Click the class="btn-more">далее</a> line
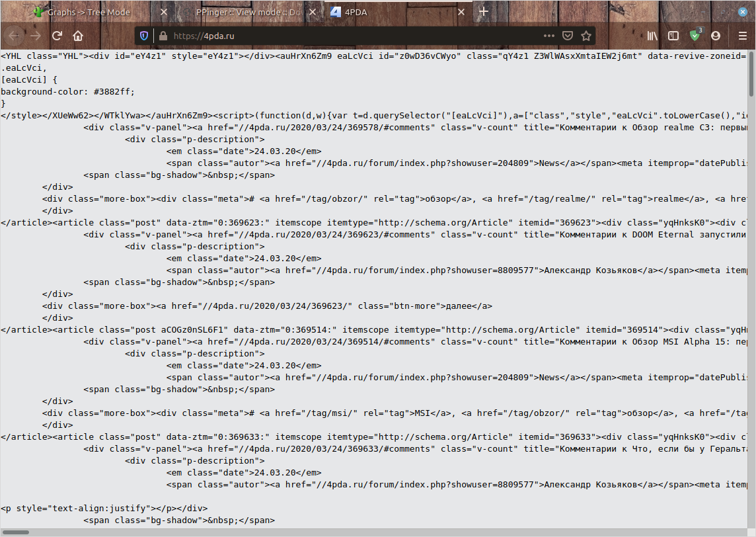The width and height of the screenshot is (756, 537). (x=267, y=306)
